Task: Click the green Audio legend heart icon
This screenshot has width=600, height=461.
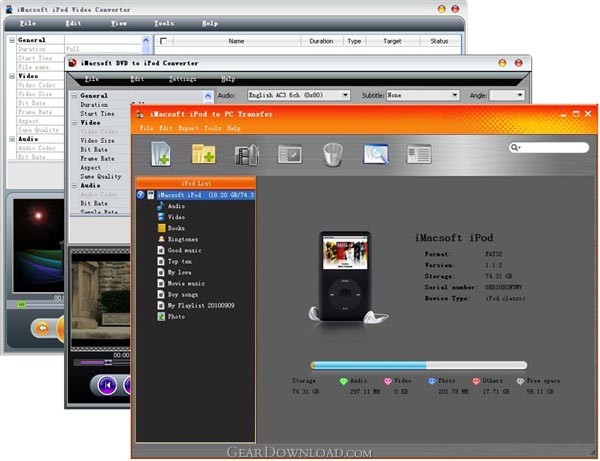Action: [343, 381]
